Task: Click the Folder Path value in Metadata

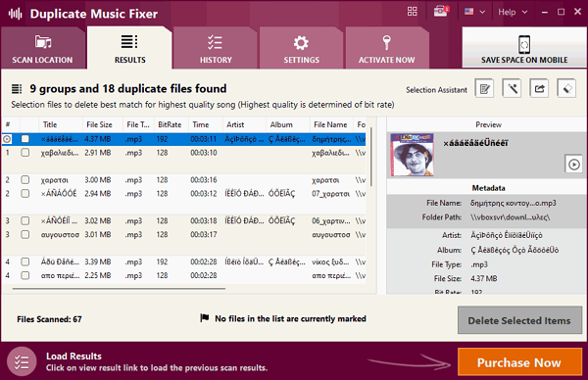Action: click(x=510, y=217)
